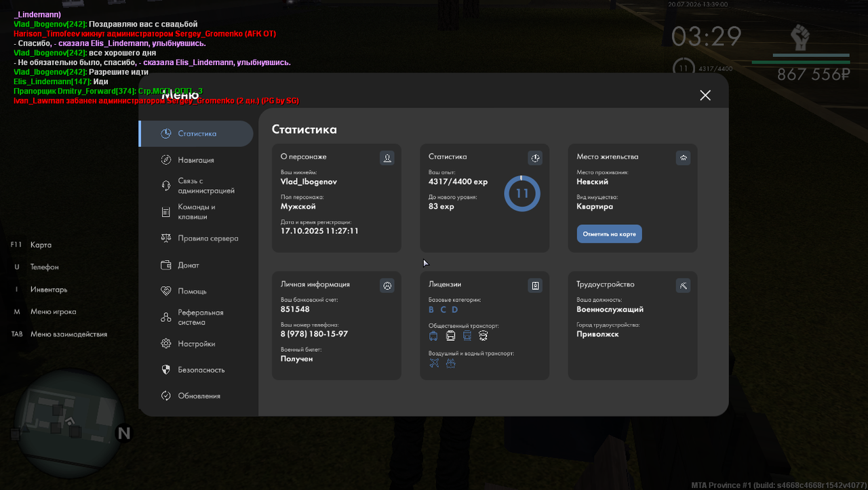Click the referral system nodes icon
868x490 pixels.
coord(165,317)
